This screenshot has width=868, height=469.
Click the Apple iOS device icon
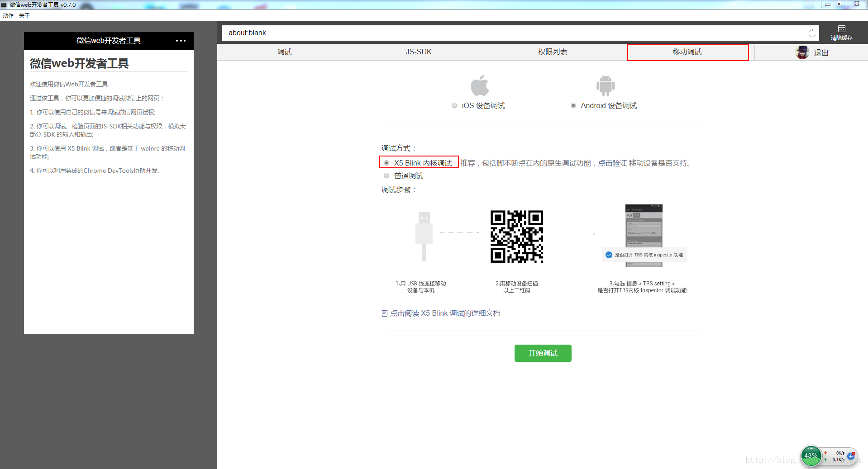[x=480, y=85]
